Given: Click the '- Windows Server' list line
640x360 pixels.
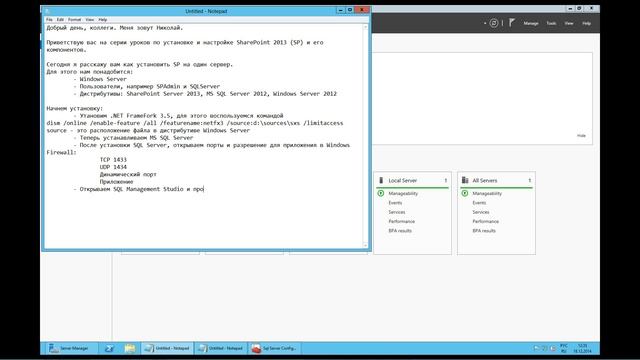Looking at the screenshot, I should click(100, 79).
